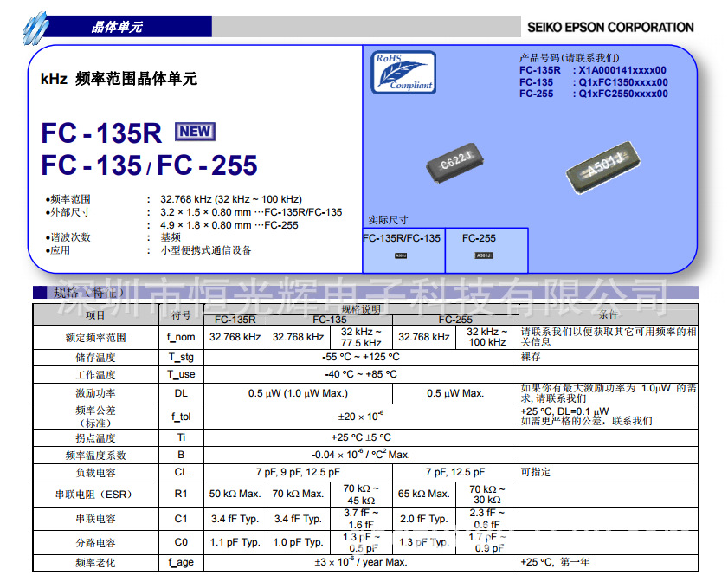
Task: Click the FC-135R title heading
Action: pos(101,133)
